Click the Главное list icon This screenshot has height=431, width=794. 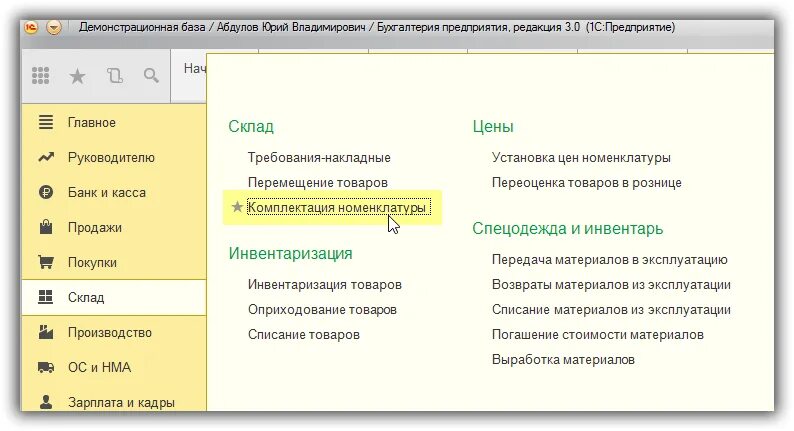[x=46, y=122]
